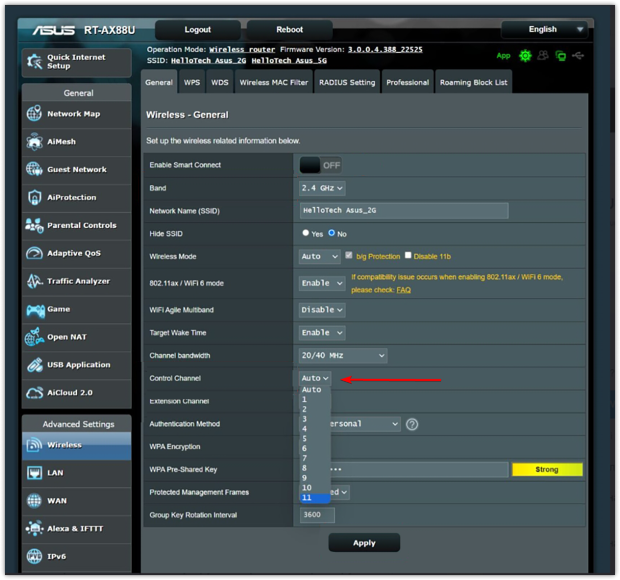
Task: Click the App link in header
Action: (503, 56)
